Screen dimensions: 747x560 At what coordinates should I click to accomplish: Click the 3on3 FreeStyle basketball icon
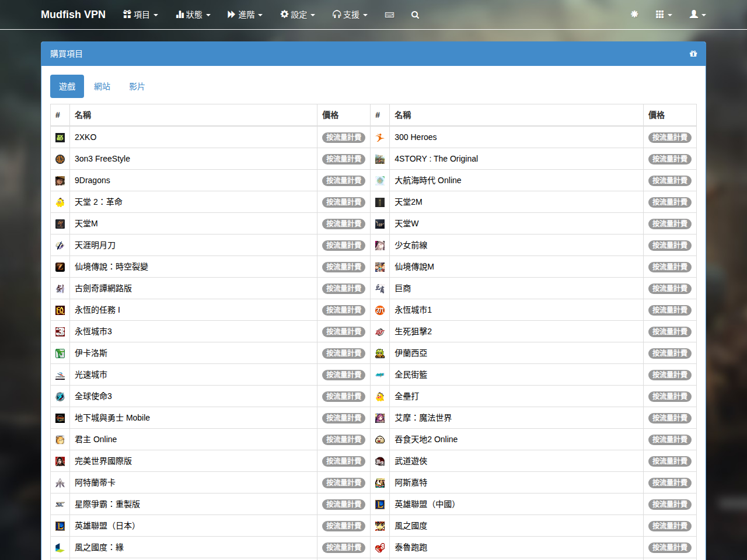pyautogui.click(x=60, y=159)
